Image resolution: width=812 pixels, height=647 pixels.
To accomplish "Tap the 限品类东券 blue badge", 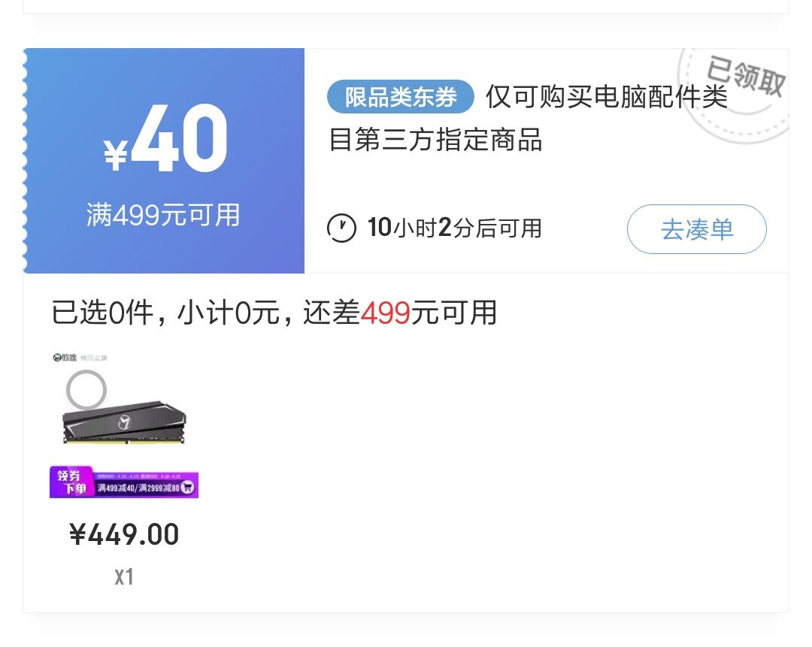I will click(x=401, y=97).
